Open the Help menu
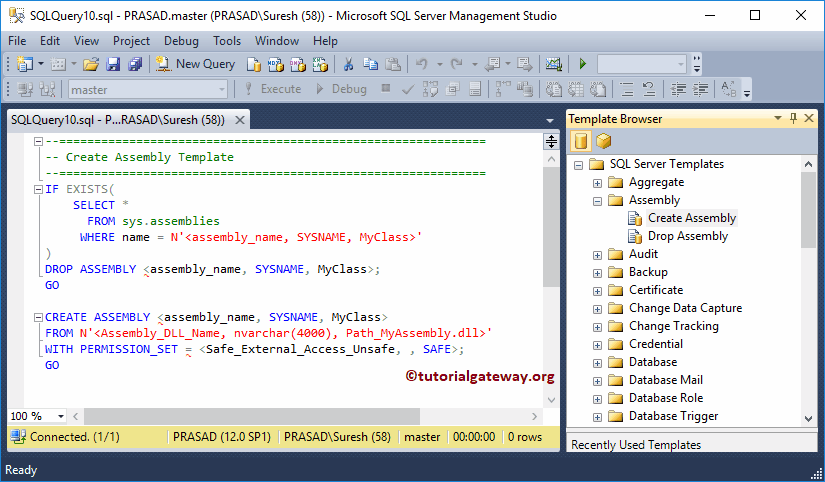This screenshot has width=825, height=482. [325, 41]
